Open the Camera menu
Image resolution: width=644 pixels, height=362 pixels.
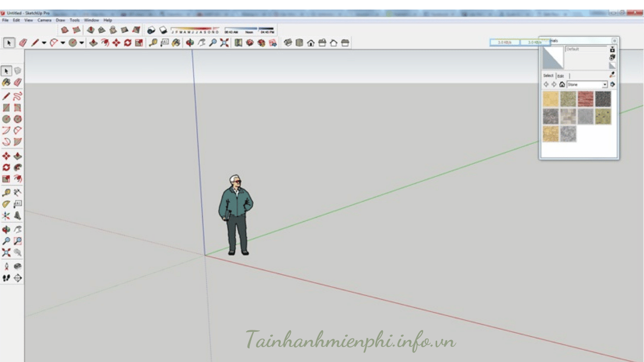pyautogui.click(x=44, y=20)
